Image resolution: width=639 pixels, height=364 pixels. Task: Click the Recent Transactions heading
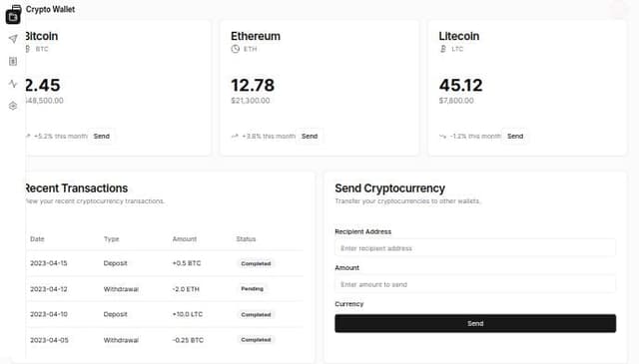[x=77, y=188]
